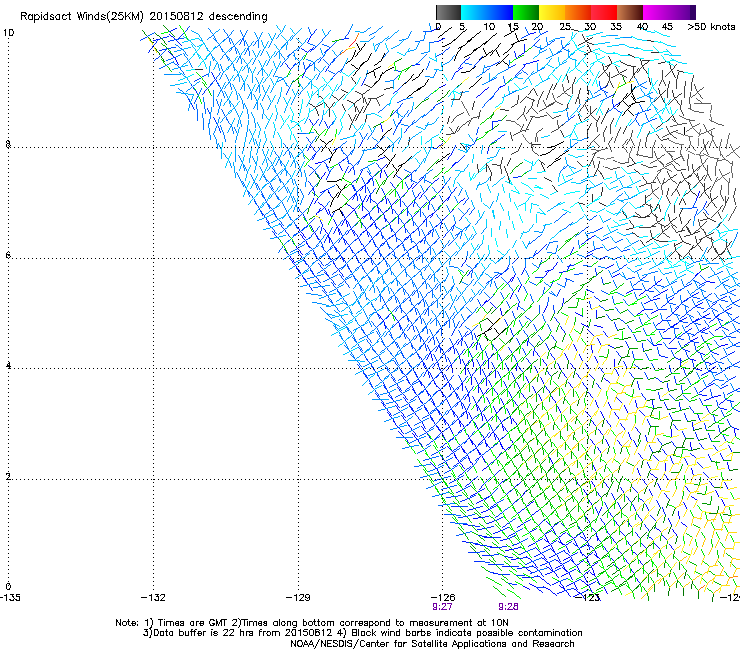Viewport: 740px width, 650px height.
Task: Click the ">50 knots" legend label
Action: click(711, 26)
